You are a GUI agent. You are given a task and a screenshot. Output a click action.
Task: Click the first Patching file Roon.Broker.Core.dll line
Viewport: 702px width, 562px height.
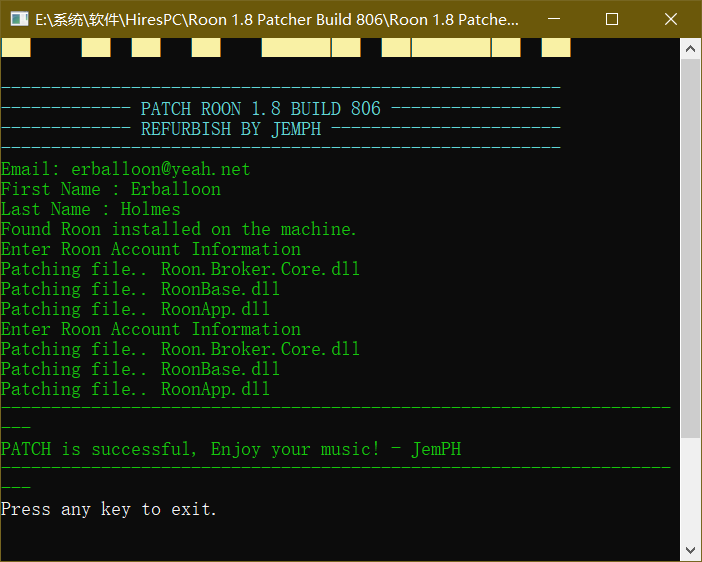pyautogui.click(x=180, y=269)
